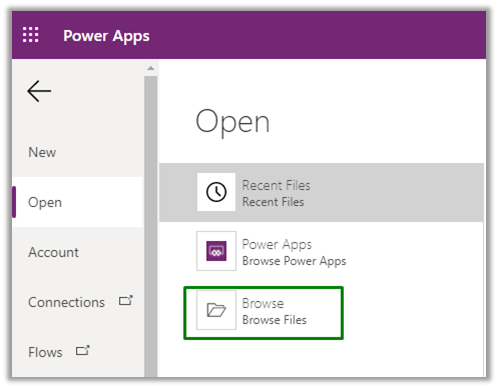Screen dimensions: 498x388
Task: Click the Power Apps option title
Action: tap(277, 245)
